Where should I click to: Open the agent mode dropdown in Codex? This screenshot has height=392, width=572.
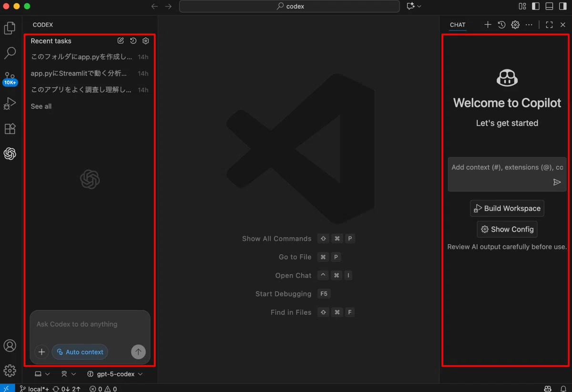[x=68, y=374]
